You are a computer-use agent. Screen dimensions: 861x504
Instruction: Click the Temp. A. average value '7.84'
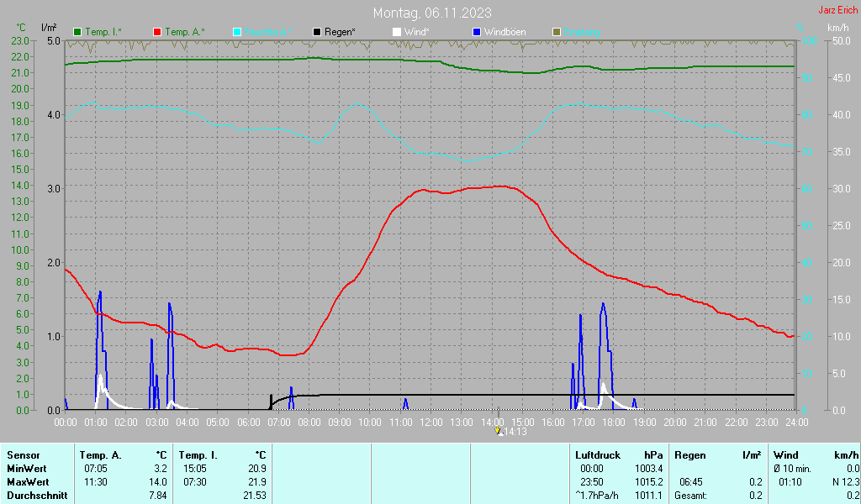click(x=158, y=496)
